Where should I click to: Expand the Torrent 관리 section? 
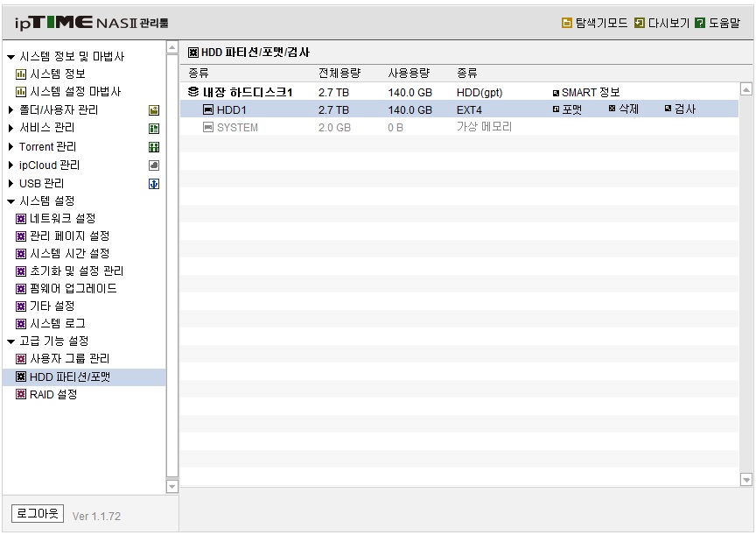coord(11,146)
